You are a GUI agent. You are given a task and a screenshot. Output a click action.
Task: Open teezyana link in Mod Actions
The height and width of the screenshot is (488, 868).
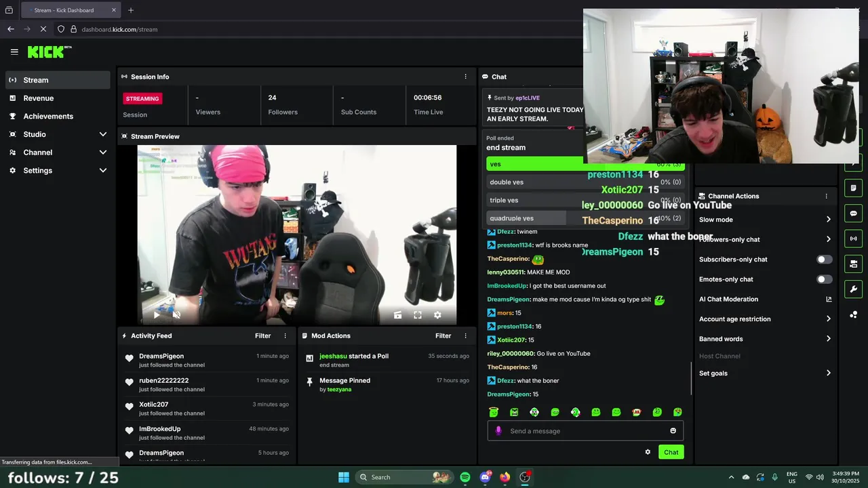[x=339, y=390]
